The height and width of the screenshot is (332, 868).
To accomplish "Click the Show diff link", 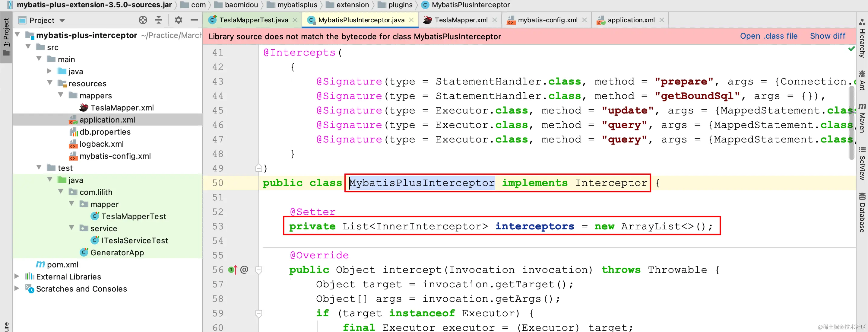I will pyautogui.click(x=827, y=36).
